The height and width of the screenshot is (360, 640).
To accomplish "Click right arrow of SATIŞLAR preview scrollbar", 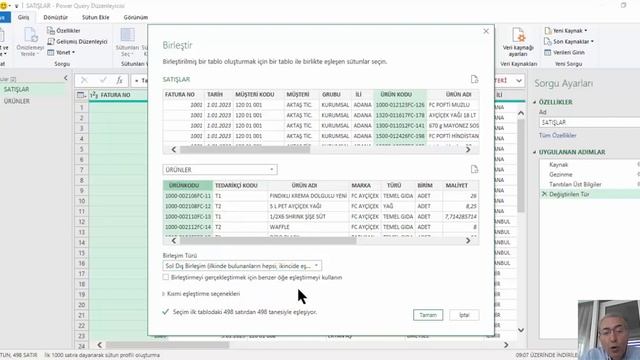I will [x=468, y=150].
